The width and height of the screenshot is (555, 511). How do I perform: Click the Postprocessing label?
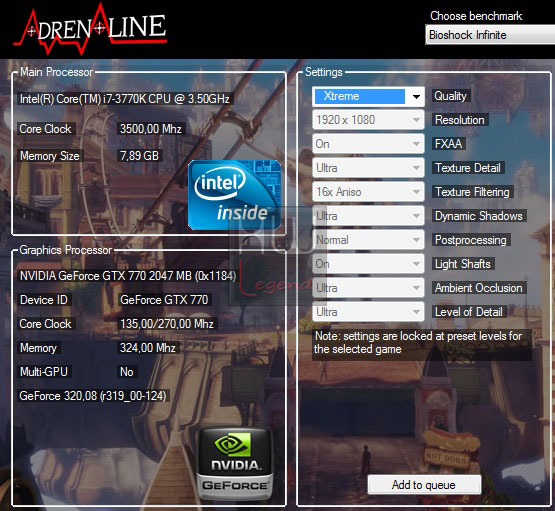471,240
